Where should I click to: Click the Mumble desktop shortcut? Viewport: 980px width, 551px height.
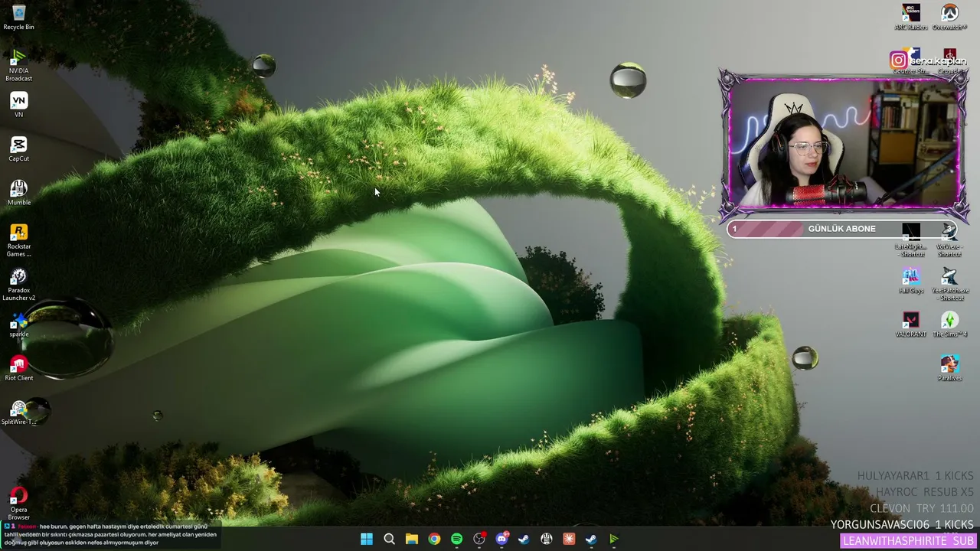point(18,192)
